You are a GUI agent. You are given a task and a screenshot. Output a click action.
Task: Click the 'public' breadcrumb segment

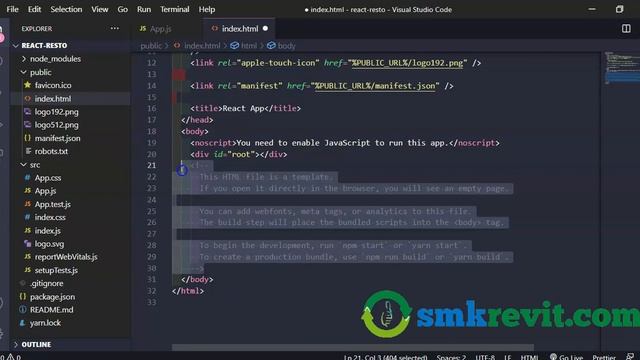click(151, 46)
